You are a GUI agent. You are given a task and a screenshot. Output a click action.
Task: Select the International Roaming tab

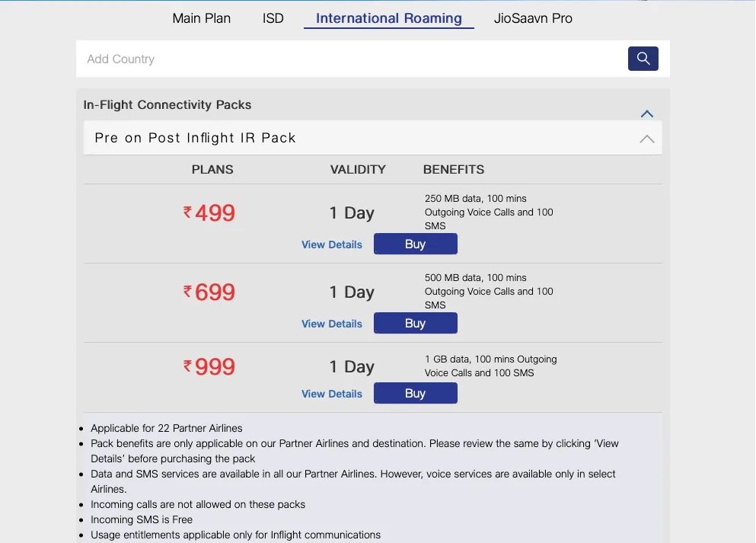(x=388, y=18)
